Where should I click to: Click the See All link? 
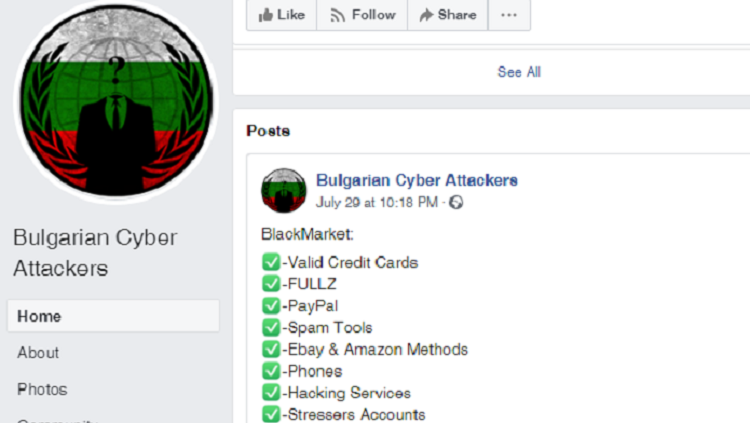coord(519,72)
